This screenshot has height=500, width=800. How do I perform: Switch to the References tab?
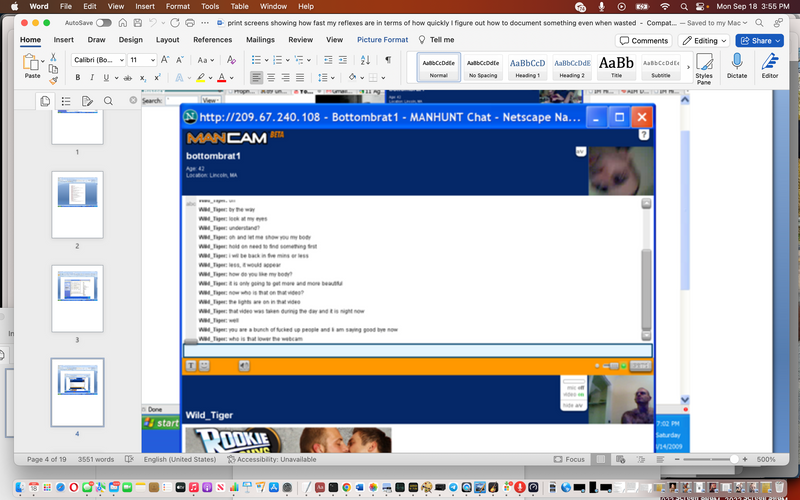point(212,40)
